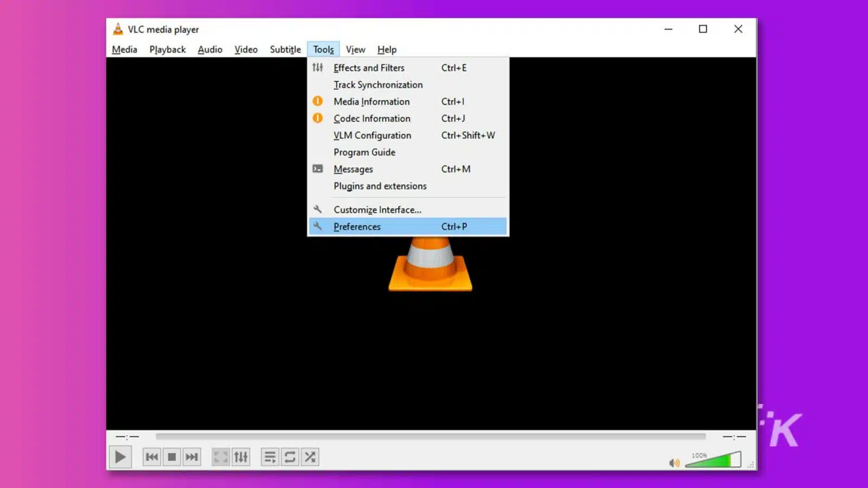
Task: Click the show playlist icon
Action: tap(270, 457)
